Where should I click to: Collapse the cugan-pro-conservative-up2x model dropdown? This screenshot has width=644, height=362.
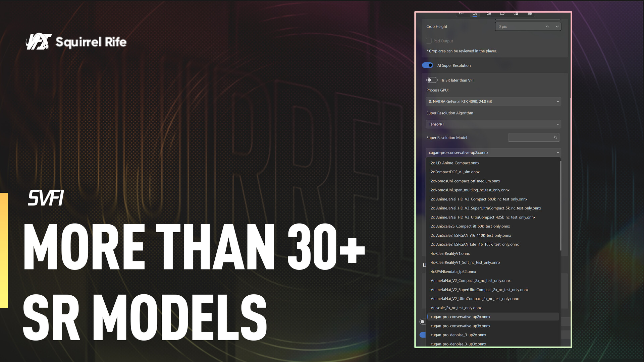point(493,153)
